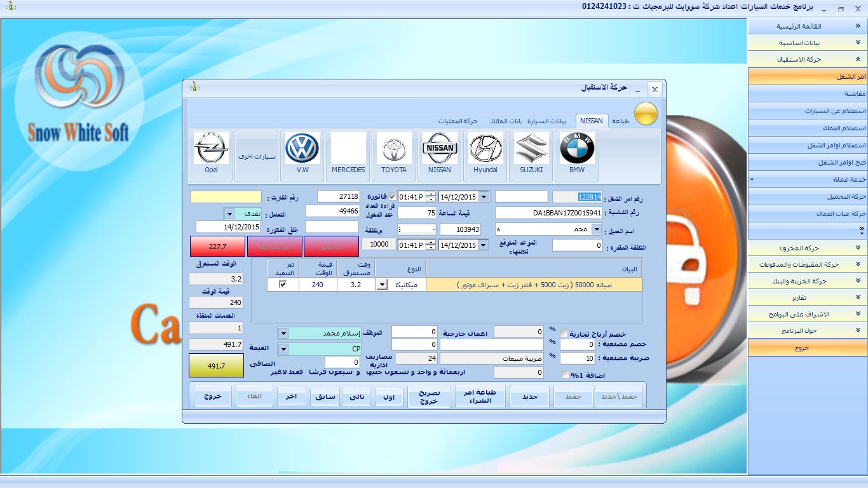
Task: Enable the add 1% (اضافة 1%) checkbox
Action: pos(564,375)
